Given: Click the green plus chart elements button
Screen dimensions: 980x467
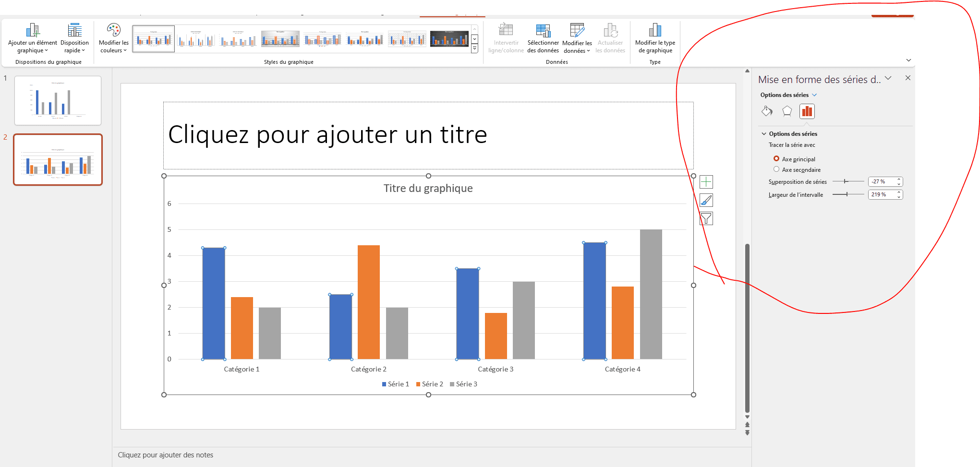Looking at the screenshot, I should [706, 182].
